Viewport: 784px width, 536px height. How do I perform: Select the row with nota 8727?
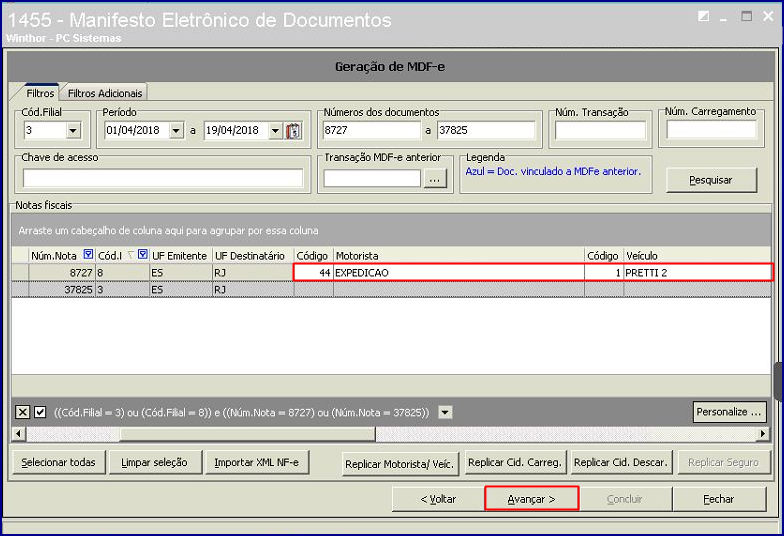pos(392,272)
